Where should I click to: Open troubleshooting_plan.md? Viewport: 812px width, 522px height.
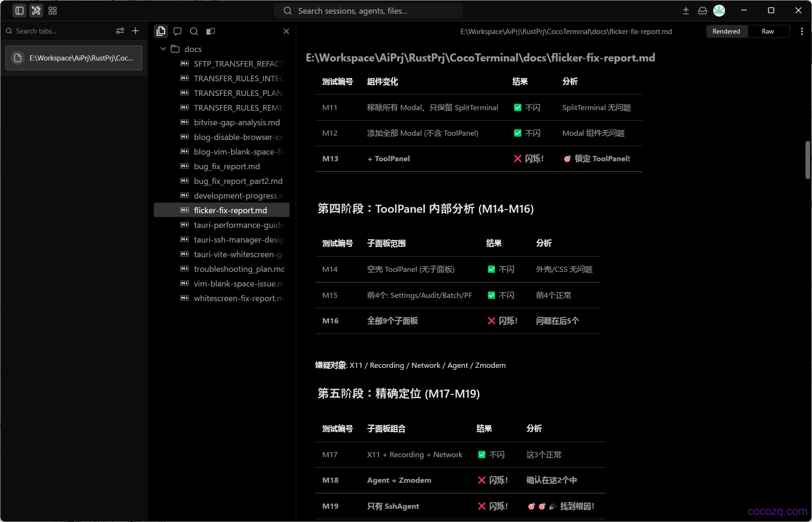[x=221, y=269]
